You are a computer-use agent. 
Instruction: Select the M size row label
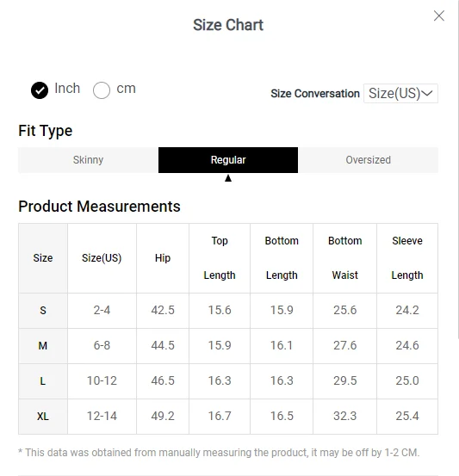point(43,346)
